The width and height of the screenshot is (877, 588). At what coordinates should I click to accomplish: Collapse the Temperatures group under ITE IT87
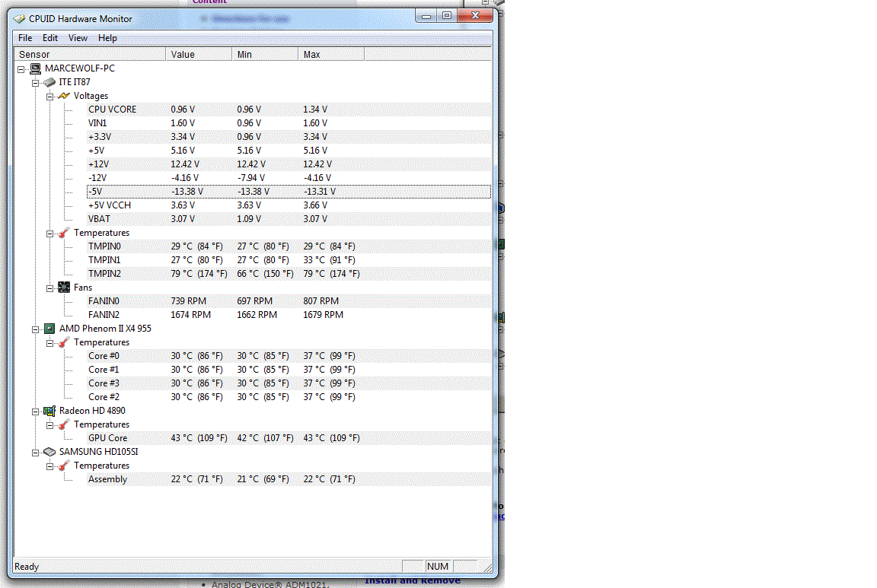[x=49, y=234]
